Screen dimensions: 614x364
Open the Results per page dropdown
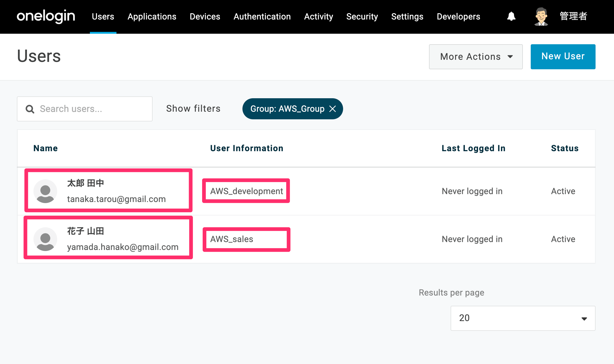[523, 318]
